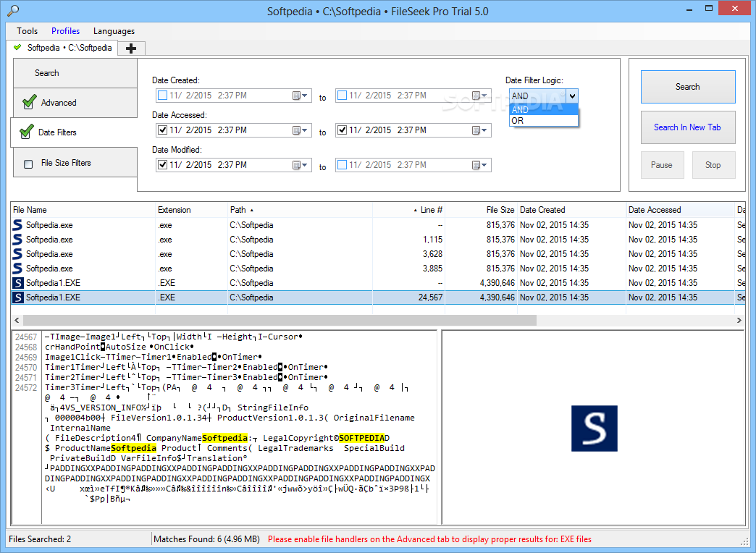Viewport: 756px width, 553px height.
Task: Open calendar picker for Date Accessed end
Action: click(479, 130)
